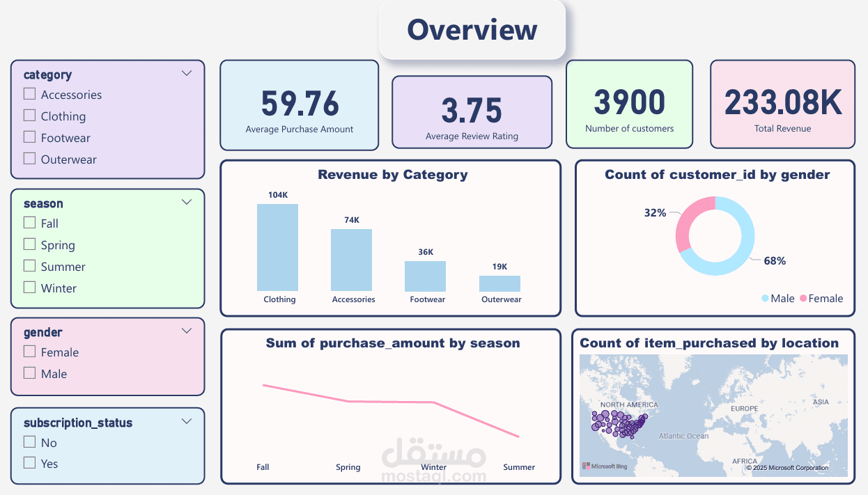Click the Clothing bar in Revenue by Category

tap(278, 247)
